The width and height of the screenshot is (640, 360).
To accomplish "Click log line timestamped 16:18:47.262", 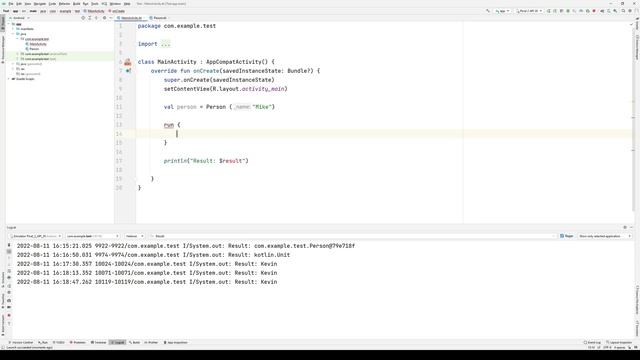I will (x=147, y=282).
